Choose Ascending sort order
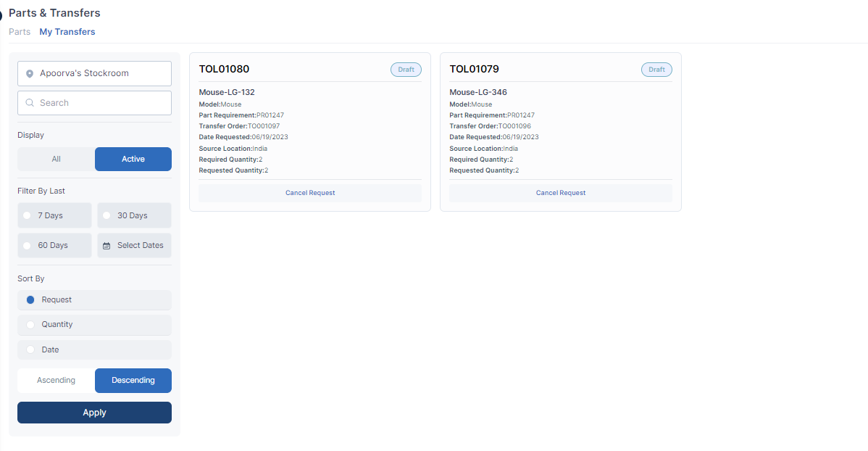The width and height of the screenshot is (868, 451). coord(56,381)
